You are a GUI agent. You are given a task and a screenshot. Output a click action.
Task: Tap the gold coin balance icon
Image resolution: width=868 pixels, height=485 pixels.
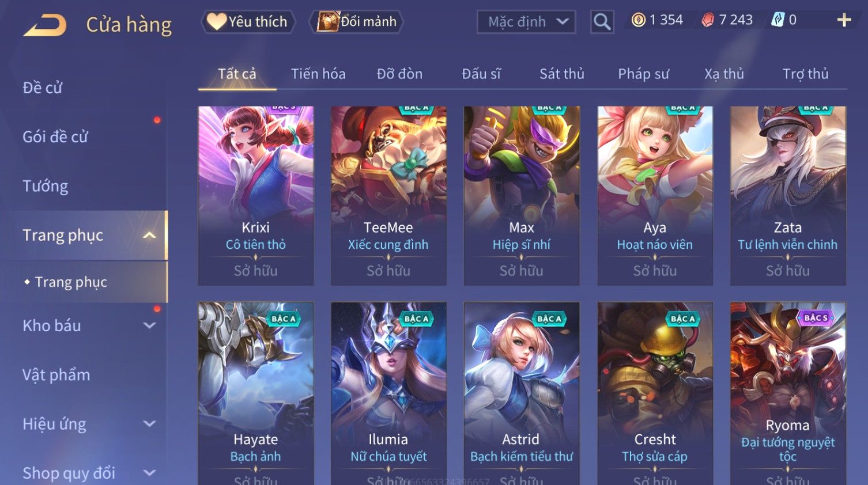click(x=638, y=20)
